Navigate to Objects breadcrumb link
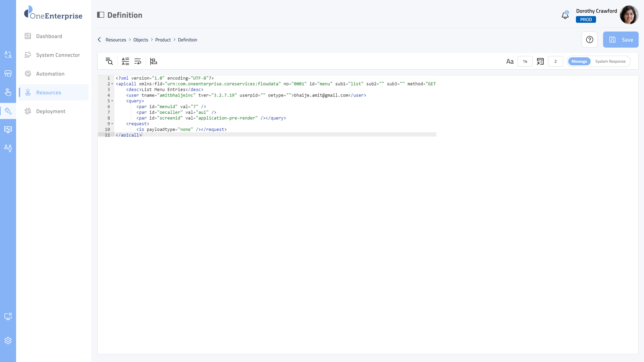This screenshot has height=362, width=644. click(141, 40)
